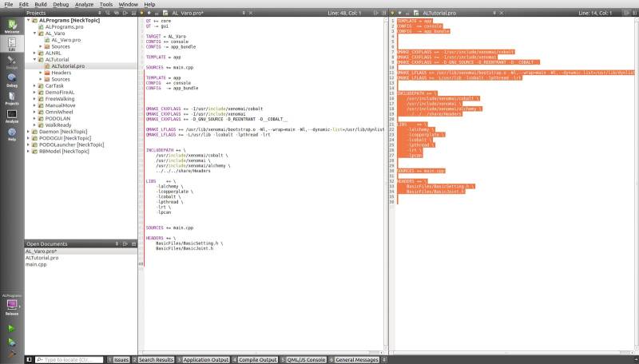Open the Search Results pane
The height and width of the screenshot is (364, 639).
pyautogui.click(x=153, y=360)
